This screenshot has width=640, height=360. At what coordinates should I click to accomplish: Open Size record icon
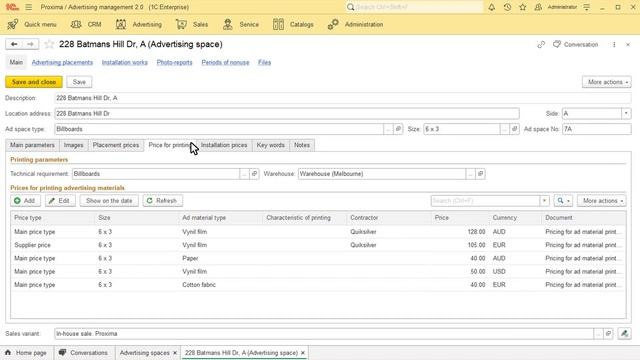click(x=514, y=129)
